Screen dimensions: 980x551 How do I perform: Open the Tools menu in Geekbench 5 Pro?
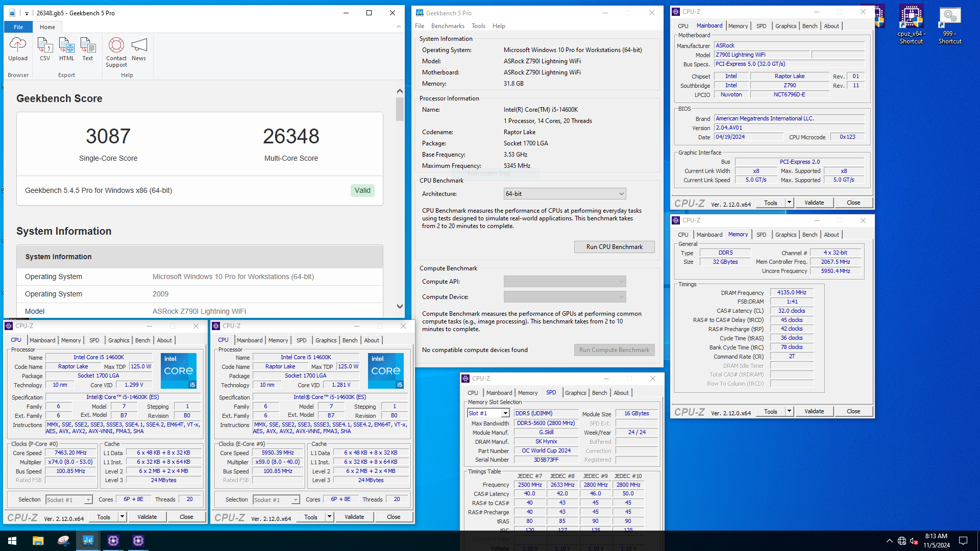point(478,26)
